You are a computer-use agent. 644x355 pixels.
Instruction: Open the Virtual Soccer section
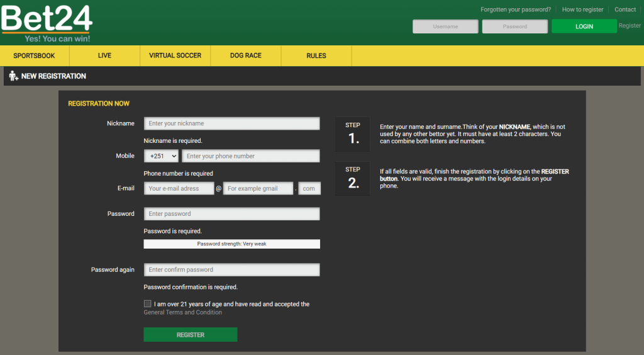pos(175,55)
